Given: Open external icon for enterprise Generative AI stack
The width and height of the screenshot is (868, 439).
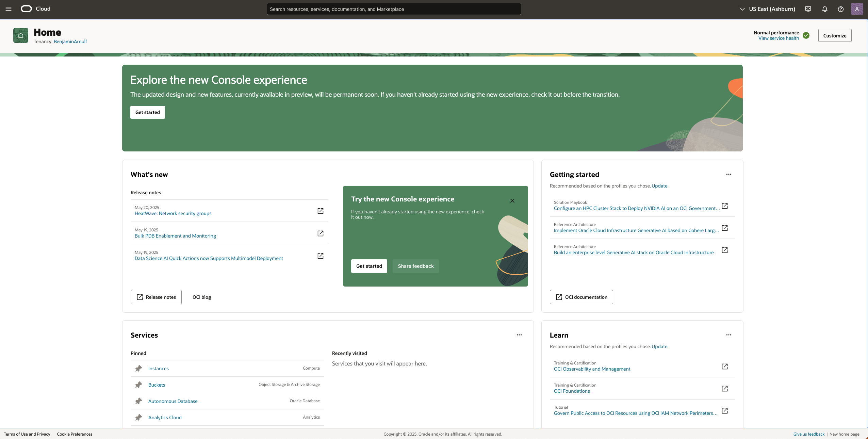Looking at the screenshot, I should click(725, 250).
